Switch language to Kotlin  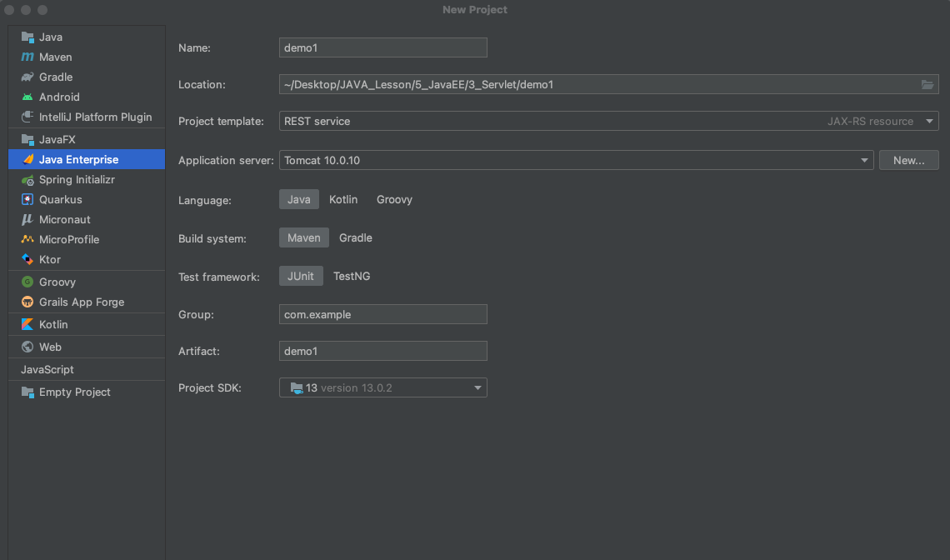coord(343,199)
